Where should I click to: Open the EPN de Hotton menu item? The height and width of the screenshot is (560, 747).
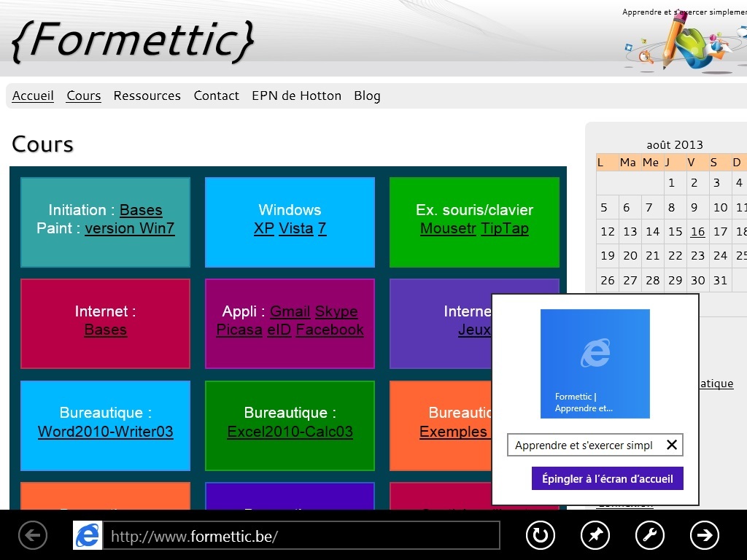[296, 96]
